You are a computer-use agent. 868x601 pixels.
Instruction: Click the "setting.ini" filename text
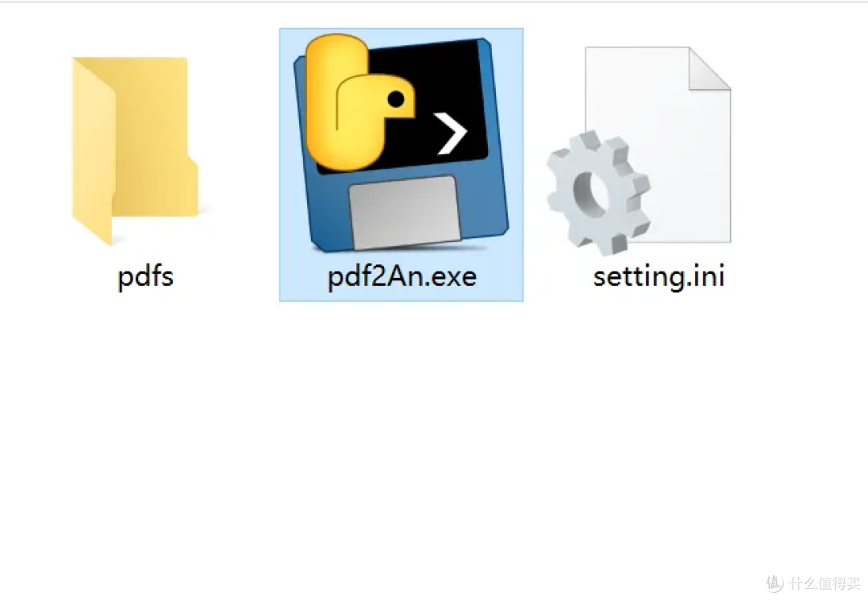(659, 276)
